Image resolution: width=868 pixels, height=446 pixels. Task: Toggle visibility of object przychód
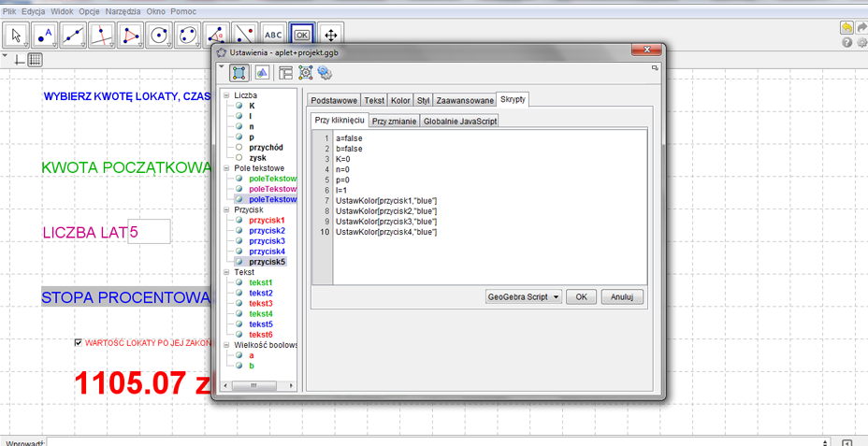pyautogui.click(x=239, y=148)
